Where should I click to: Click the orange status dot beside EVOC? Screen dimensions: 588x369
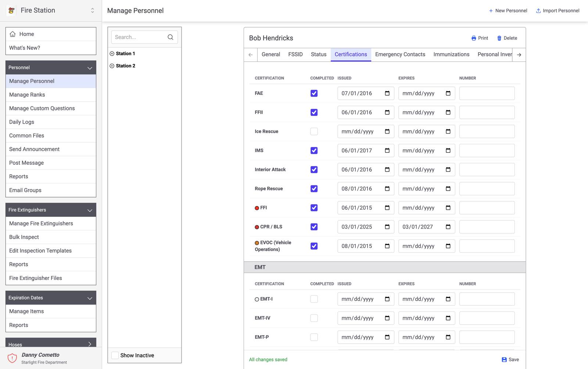[x=257, y=243]
